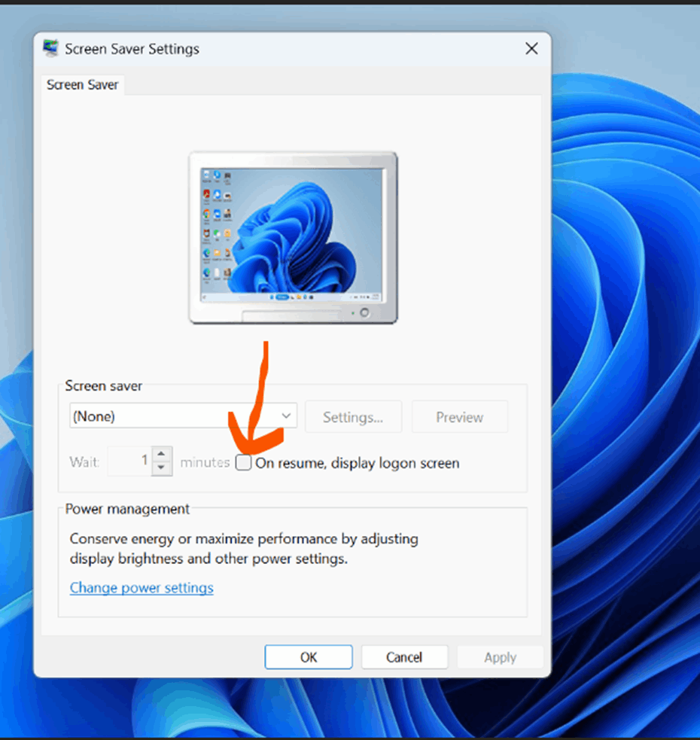Click the Wait minutes input field
The width and height of the screenshot is (700, 740).
(x=129, y=461)
